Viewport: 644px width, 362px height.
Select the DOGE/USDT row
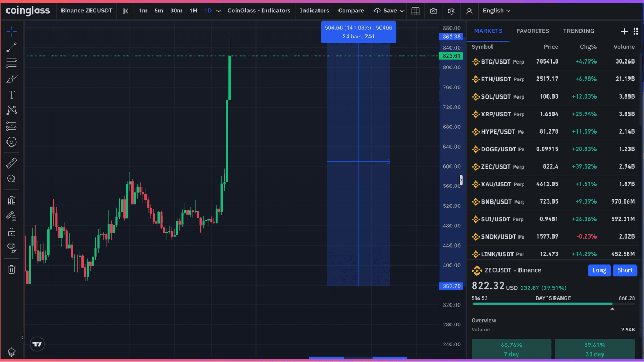553,149
